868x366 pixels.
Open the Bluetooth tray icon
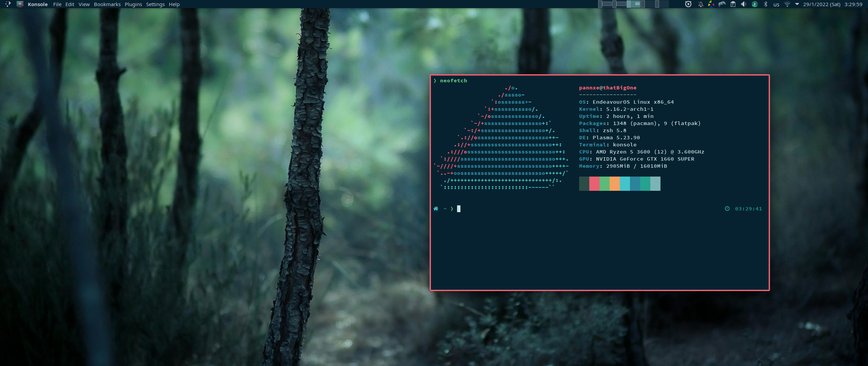pyautogui.click(x=766, y=4)
